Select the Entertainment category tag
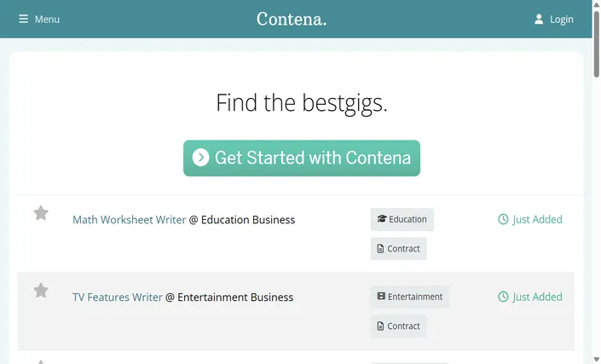Image resolution: width=601 pixels, height=364 pixels. 410,297
